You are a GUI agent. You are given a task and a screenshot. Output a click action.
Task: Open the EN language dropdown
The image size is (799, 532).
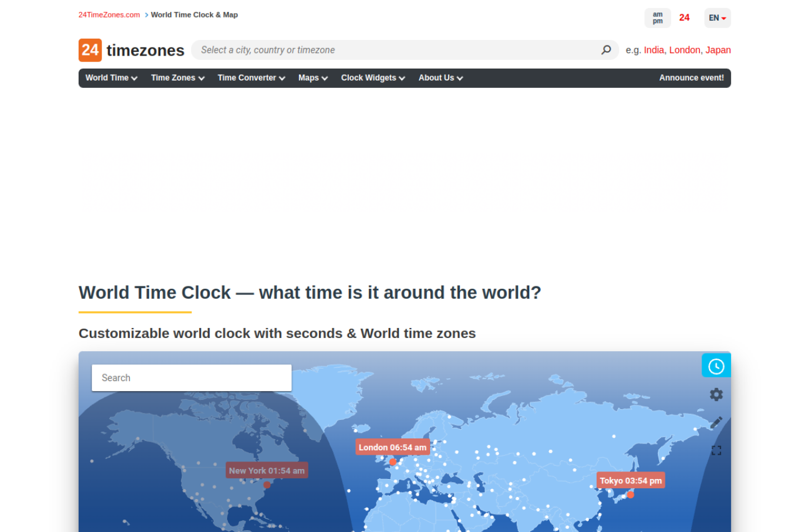click(717, 18)
